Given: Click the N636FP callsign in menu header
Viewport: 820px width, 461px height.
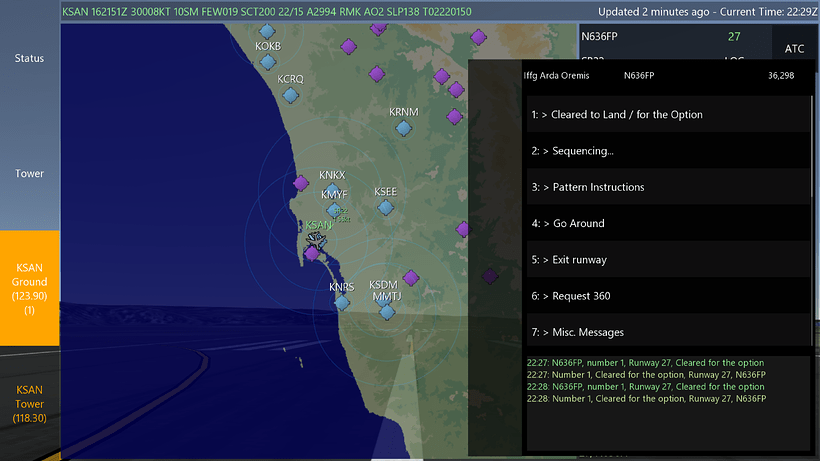Looking at the screenshot, I should coord(639,75).
